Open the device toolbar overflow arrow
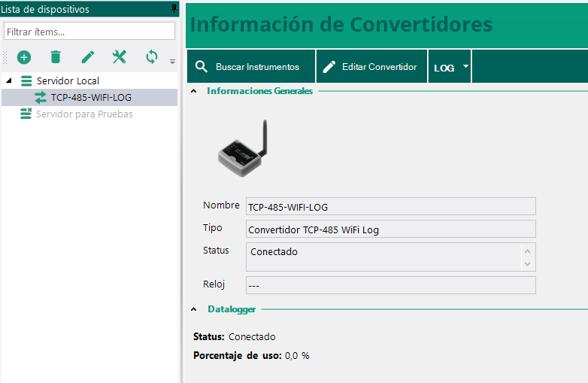Screen dimensions: 588x383 pyautogui.click(x=172, y=61)
